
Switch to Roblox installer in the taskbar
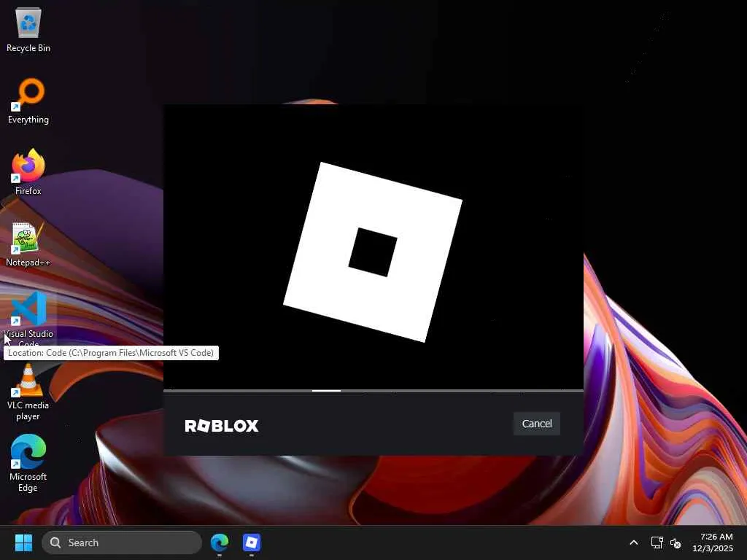point(252,542)
